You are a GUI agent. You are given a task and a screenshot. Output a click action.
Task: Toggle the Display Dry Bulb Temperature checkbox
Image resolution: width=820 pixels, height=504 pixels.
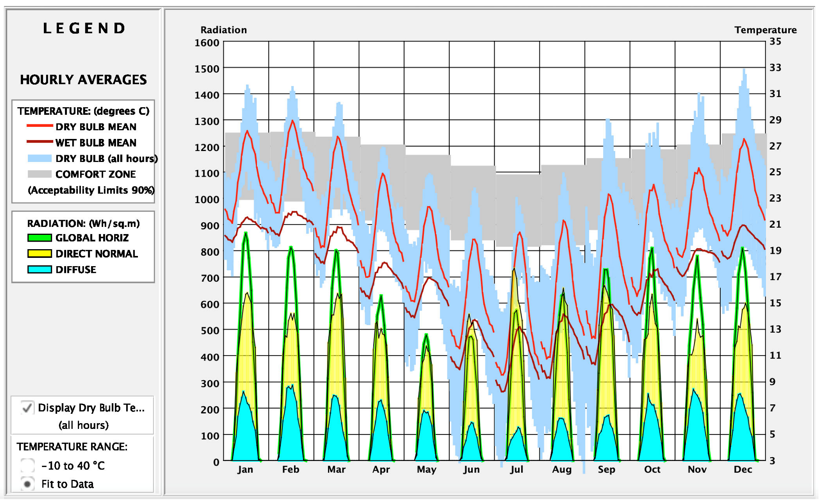[27, 408]
